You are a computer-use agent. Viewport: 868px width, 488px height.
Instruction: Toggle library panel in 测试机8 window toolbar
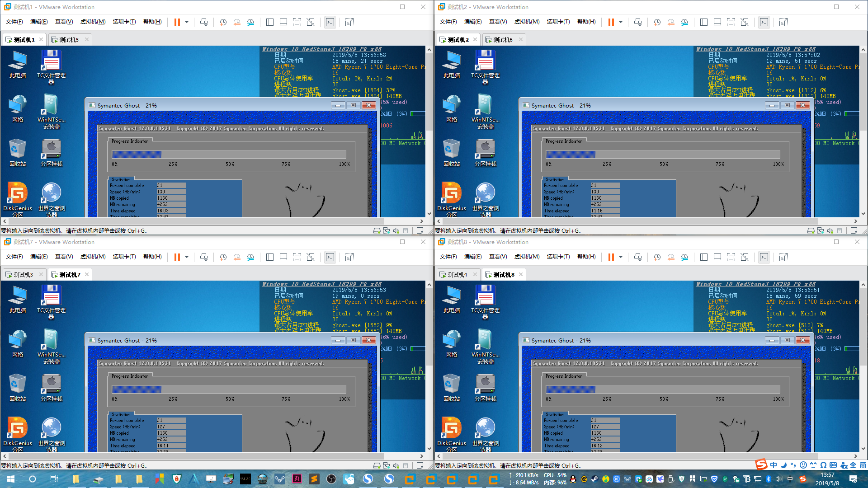[x=704, y=257]
